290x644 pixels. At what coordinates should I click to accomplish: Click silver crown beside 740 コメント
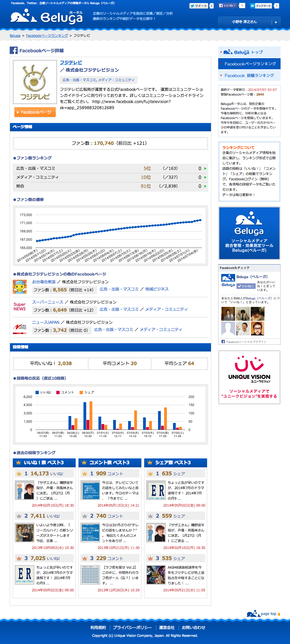point(85,516)
